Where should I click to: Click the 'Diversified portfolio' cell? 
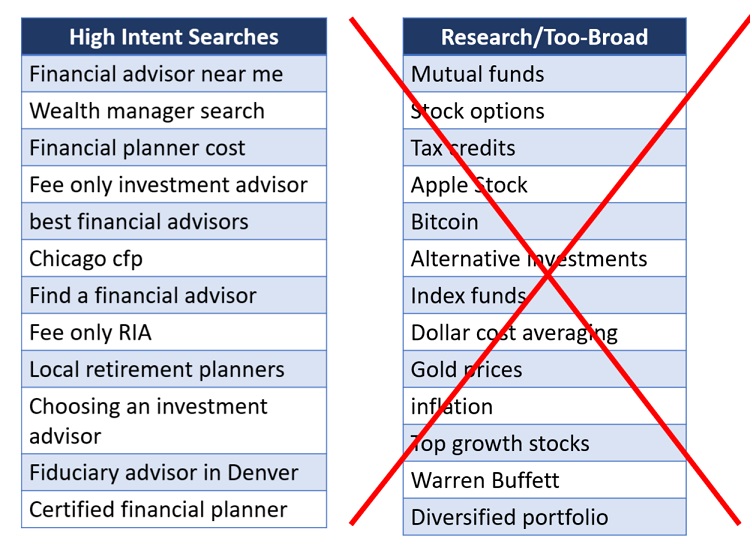tap(509, 517)
